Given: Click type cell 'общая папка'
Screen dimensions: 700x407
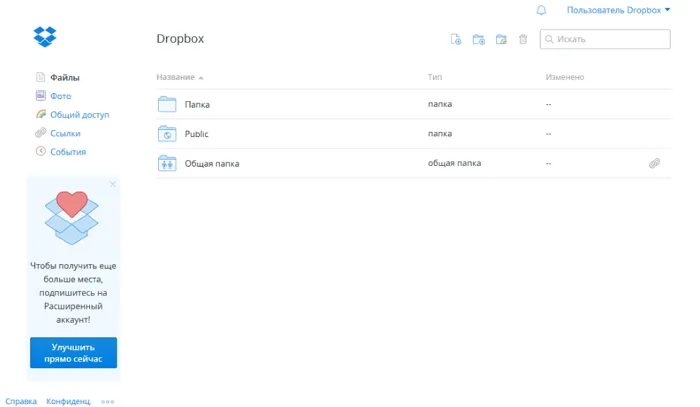Looking at the screenshot, I should click(454, 163).
